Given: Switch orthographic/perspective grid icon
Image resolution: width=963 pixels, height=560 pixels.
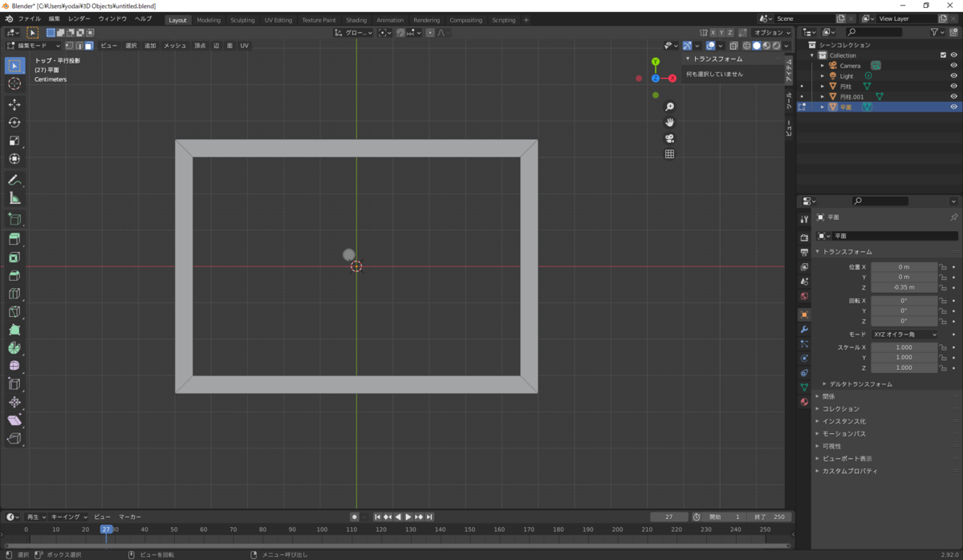Looking at the screenshot, I should tap(669, 154).
